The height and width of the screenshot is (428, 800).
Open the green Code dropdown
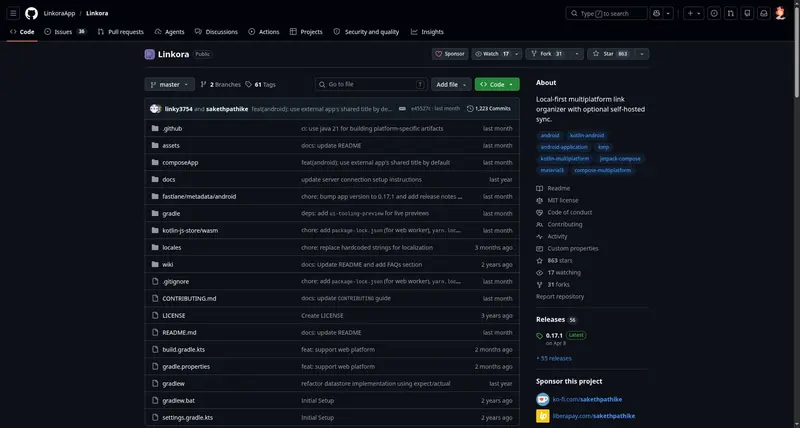(497, 84)
